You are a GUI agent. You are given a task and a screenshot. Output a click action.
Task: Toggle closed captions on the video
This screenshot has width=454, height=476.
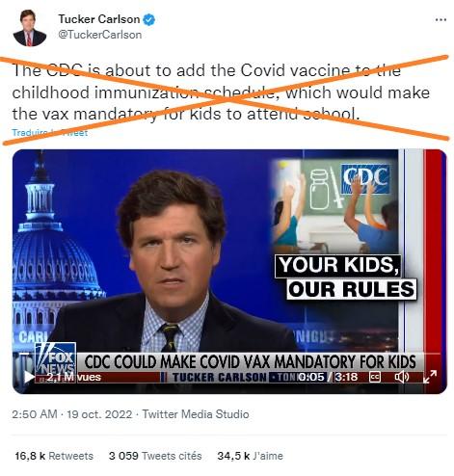[375, 377]
